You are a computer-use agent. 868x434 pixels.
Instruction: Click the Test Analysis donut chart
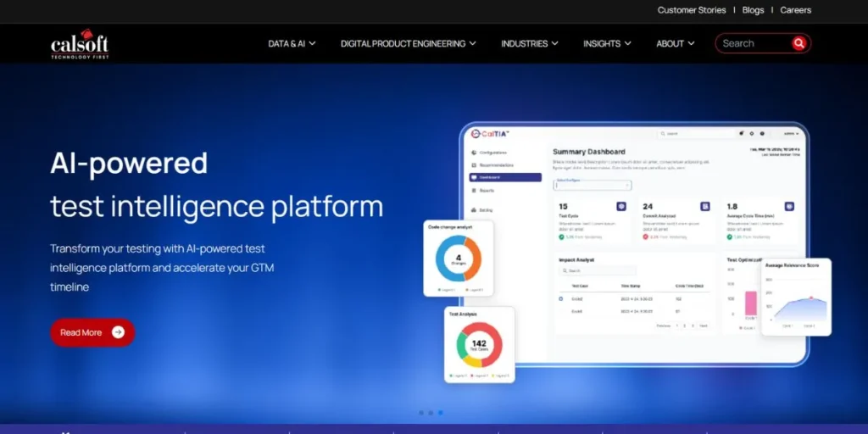[x=479, y=345]
